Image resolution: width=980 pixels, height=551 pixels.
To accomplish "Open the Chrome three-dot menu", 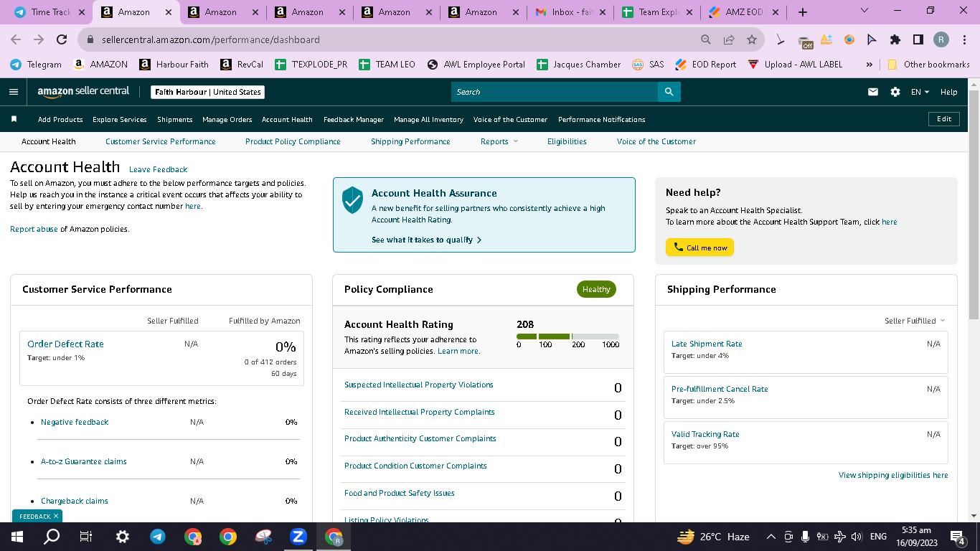I will click(963, 39).
